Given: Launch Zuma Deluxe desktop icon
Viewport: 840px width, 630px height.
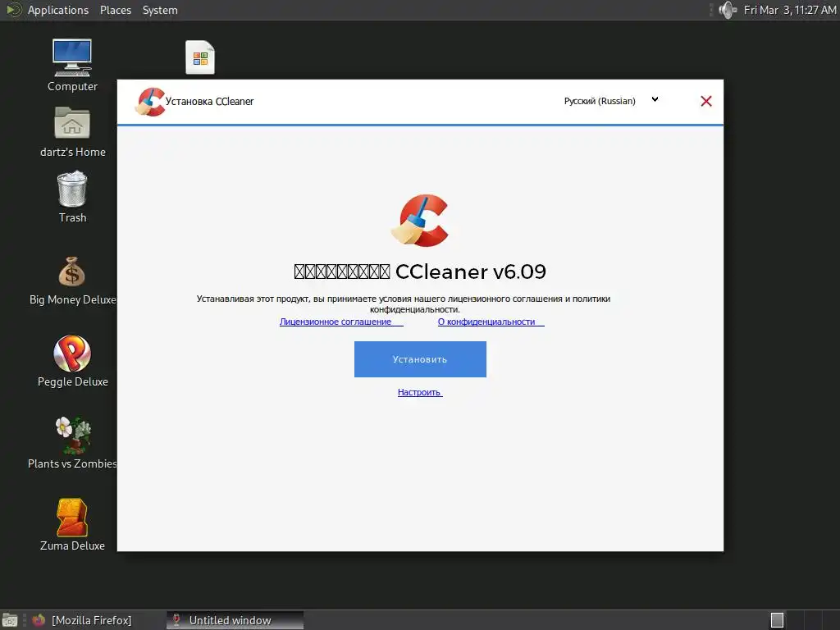Looking at the screenshot, I should (72, 525).
